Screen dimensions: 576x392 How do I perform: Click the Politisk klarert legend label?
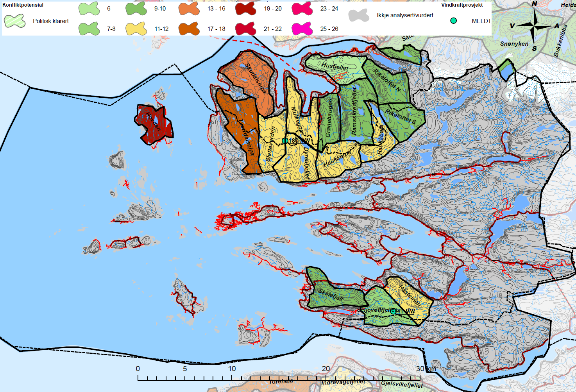(51, 21)
